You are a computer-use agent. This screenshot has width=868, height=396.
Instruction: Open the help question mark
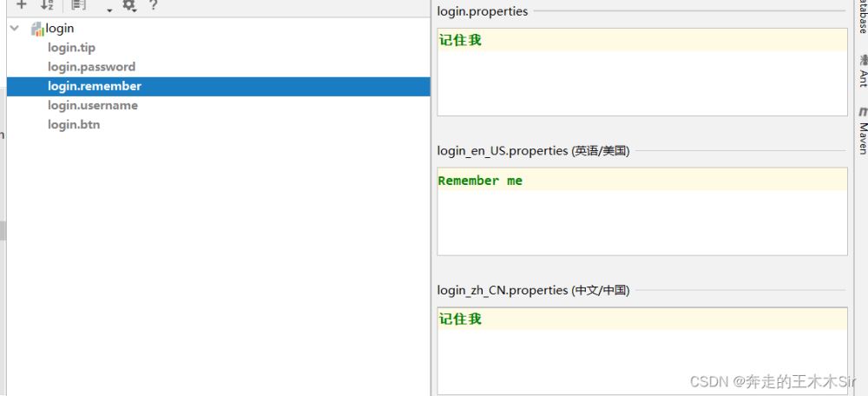pyautogui.click(x=153, y=5)
